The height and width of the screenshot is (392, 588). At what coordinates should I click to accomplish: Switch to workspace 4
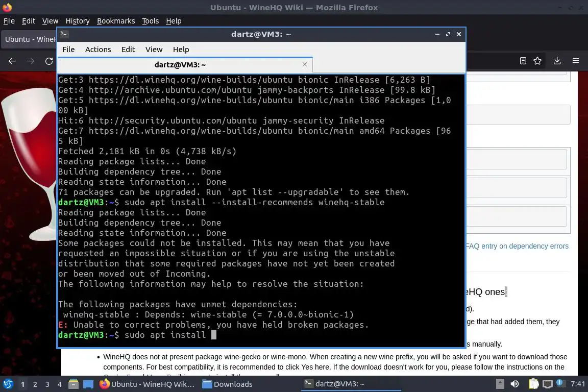60,384
